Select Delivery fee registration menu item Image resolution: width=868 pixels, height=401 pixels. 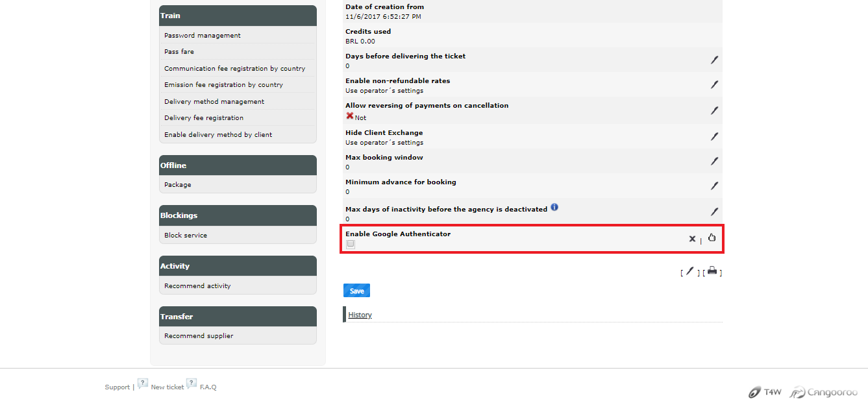204,118
